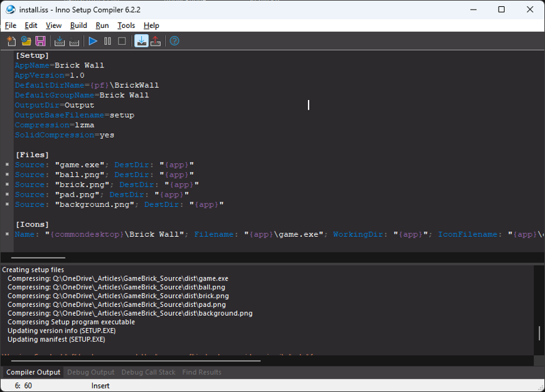The width and height of the screenshot is (545, 392).
Task: Select the Target Uninstall toolbar icon
Action: click(155, 42)
